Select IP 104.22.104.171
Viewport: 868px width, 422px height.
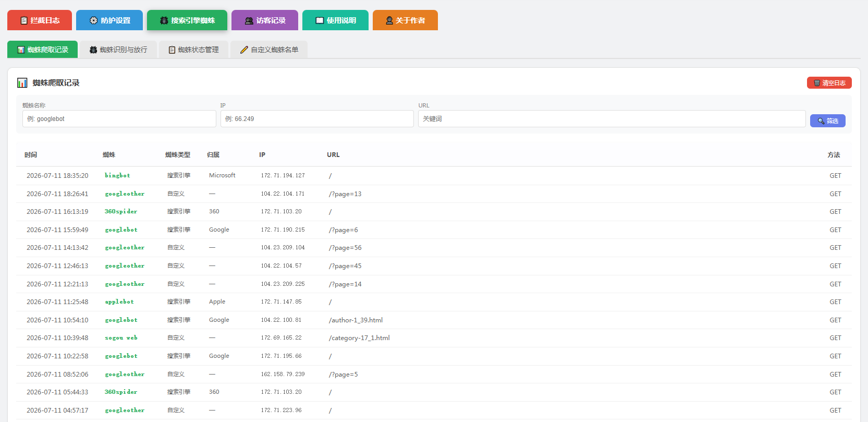click(x=283, y=194)
